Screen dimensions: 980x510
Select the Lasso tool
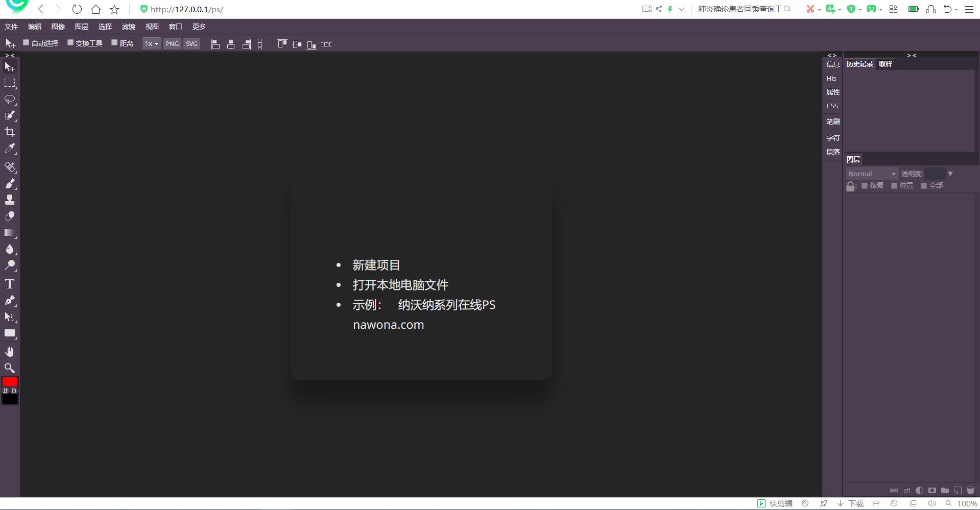[x=10, y=100]
